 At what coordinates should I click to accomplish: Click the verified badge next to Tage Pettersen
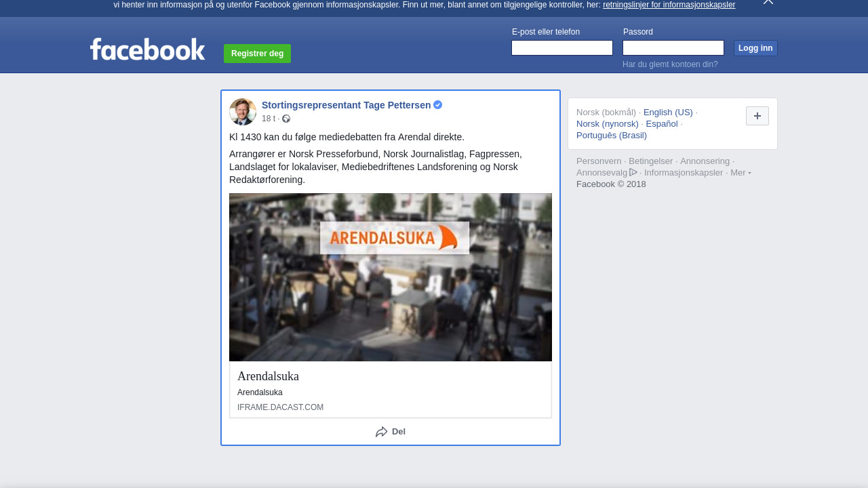438,105
